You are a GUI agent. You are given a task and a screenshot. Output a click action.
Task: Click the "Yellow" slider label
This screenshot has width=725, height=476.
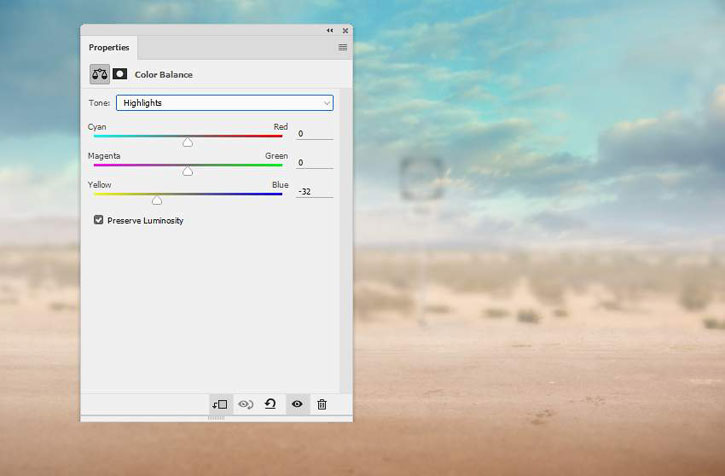pos(99,185)
